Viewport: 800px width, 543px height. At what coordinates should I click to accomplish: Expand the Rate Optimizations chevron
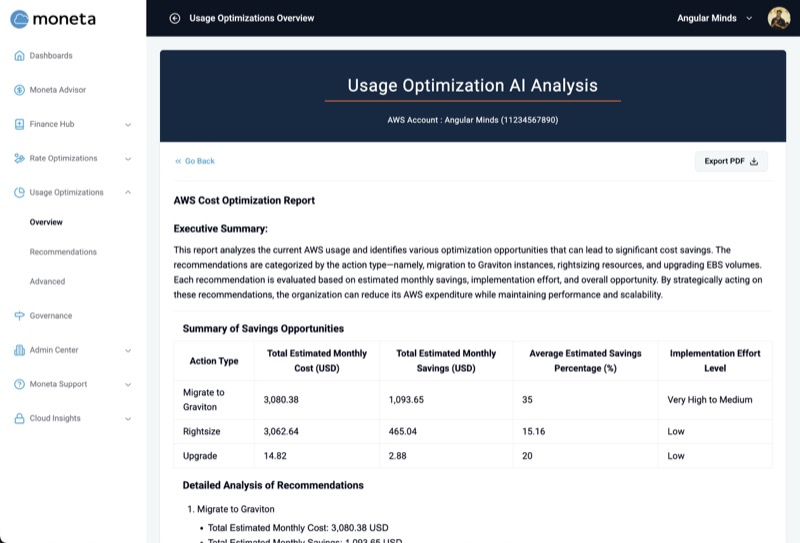click(128, 159)
